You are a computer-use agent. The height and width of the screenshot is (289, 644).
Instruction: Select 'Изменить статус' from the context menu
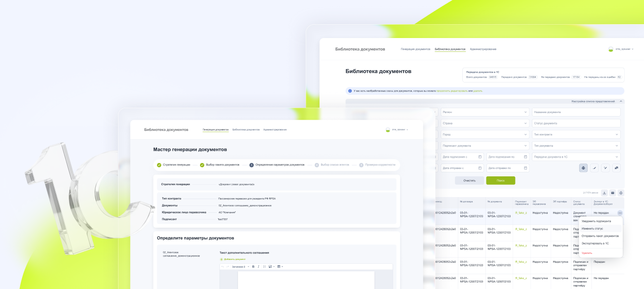pyautogui.click(x=592, y=229)
